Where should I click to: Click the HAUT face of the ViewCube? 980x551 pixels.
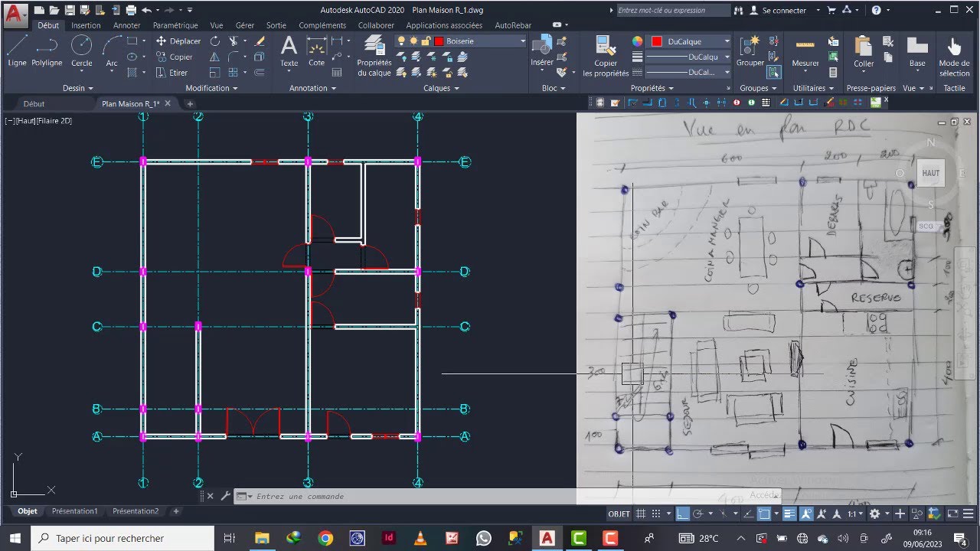pos(930,173)
